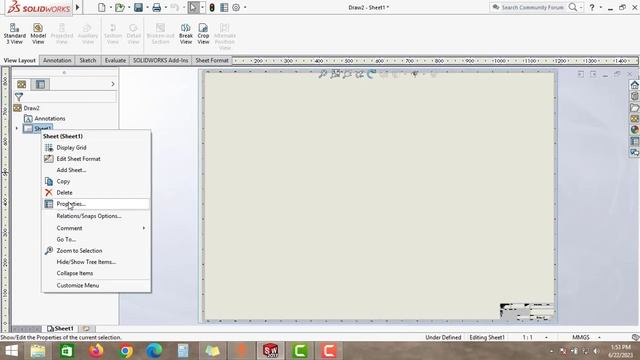Open the sheet scale dropdown in status bar
The width and height of the screenshot is (640, 360).
click(x=546, y=338)
